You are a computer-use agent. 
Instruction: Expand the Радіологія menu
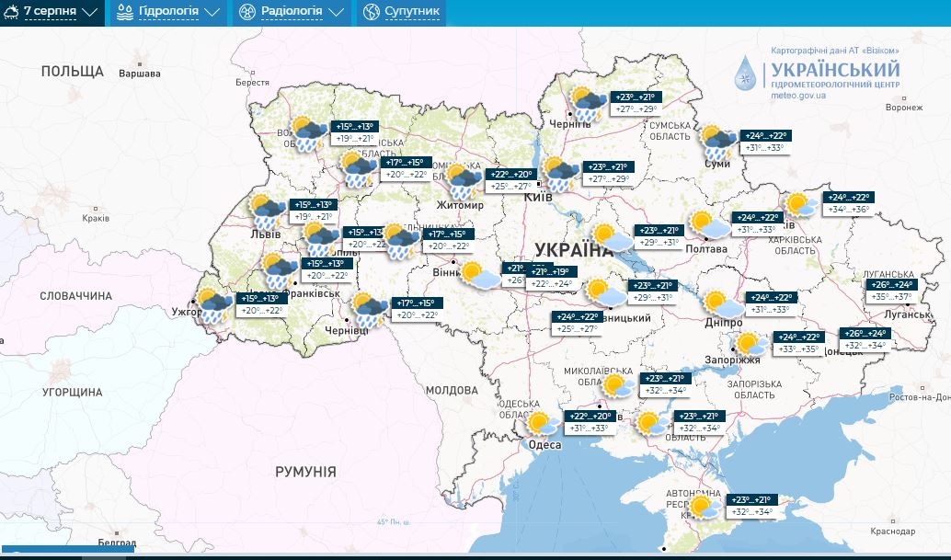click(x=292, y=12)
